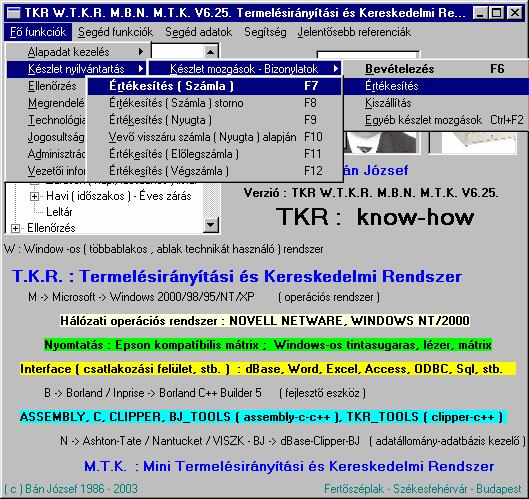Click the Verzió : TKR version text
This screenshot has width=529, height=499.
(371, 193)
